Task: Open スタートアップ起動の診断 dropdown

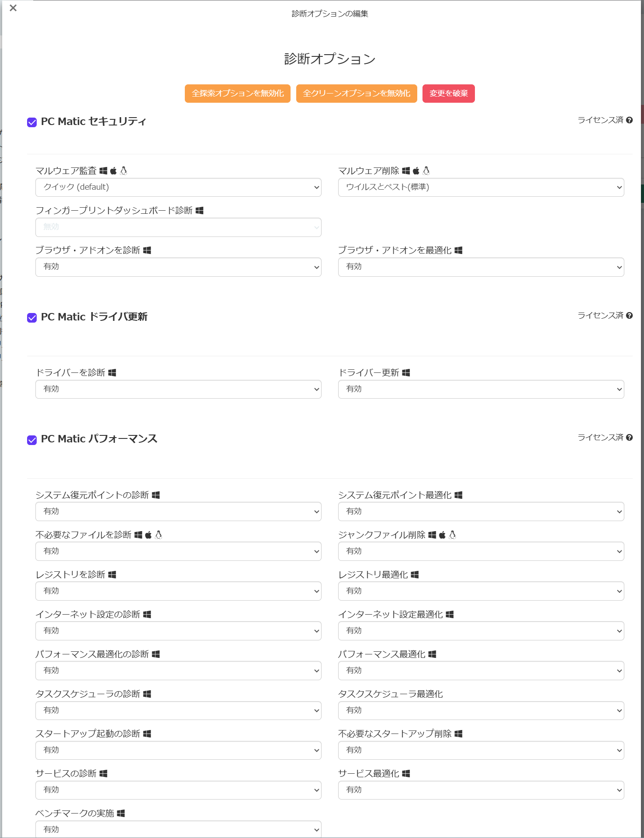Action: [178, 750]
